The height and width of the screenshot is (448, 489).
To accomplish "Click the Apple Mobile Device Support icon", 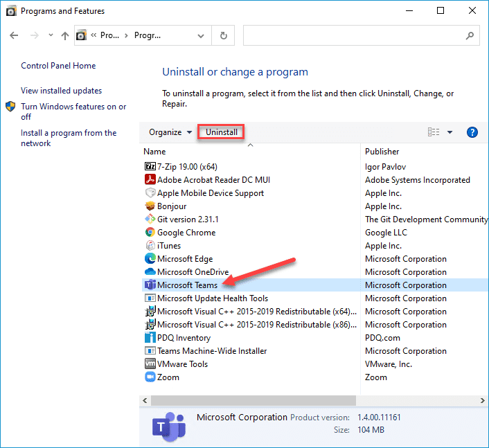I will click(150, 193).
